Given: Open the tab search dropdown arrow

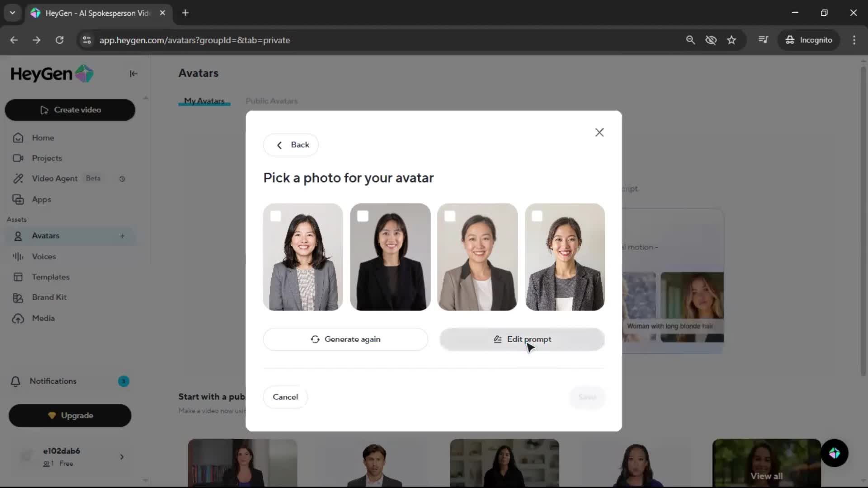Looking at the screenshot, I should [12, 13].
